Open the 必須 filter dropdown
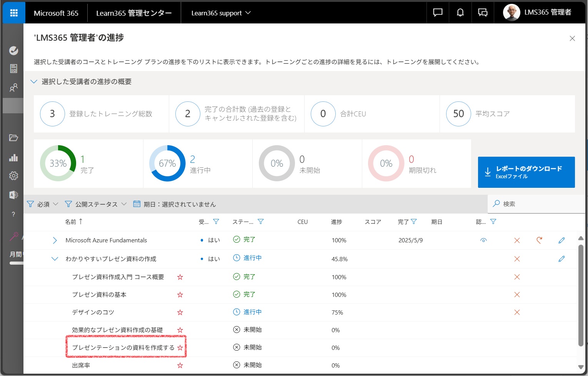 [43, 204]
